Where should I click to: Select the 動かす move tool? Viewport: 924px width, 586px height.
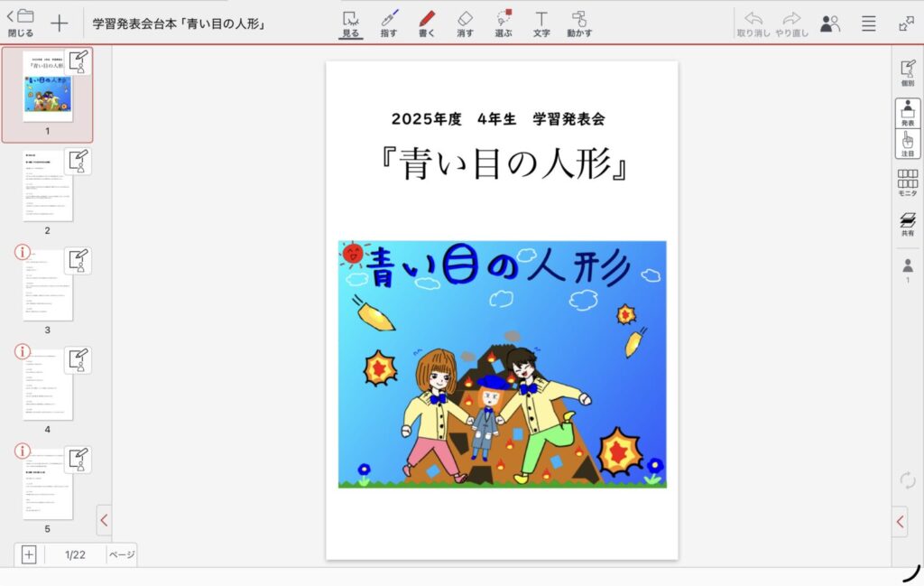pos(579,23)
